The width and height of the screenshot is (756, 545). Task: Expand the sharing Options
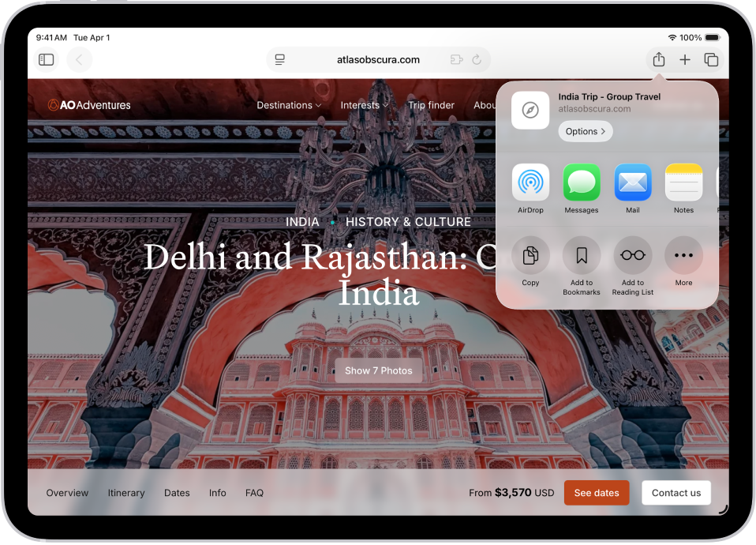(x=585, y=131)
